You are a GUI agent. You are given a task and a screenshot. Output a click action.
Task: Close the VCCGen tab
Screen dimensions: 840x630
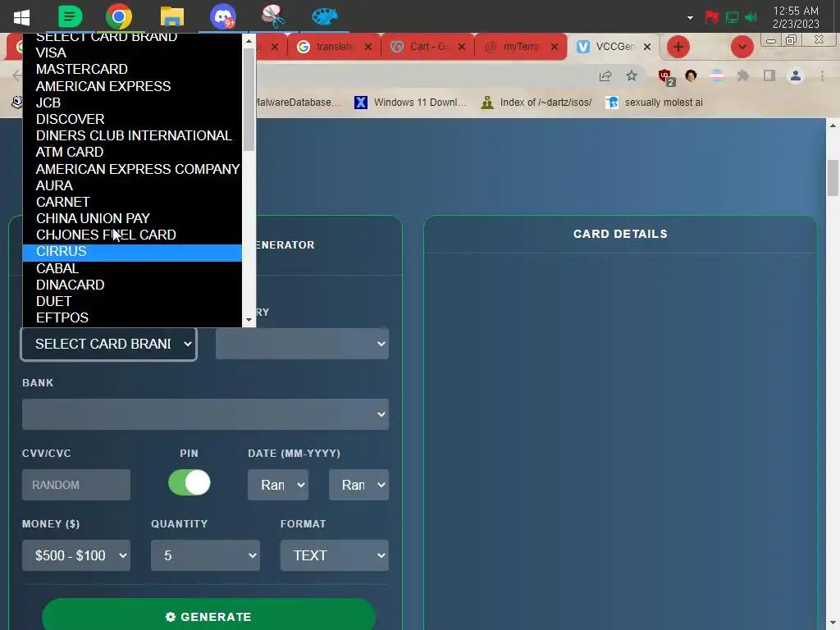pos(647,47)
